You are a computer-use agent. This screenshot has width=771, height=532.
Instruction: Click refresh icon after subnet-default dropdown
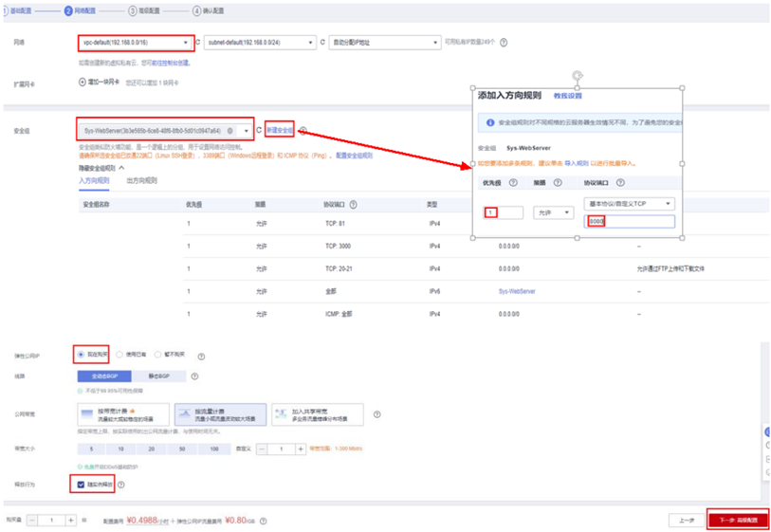322,43
